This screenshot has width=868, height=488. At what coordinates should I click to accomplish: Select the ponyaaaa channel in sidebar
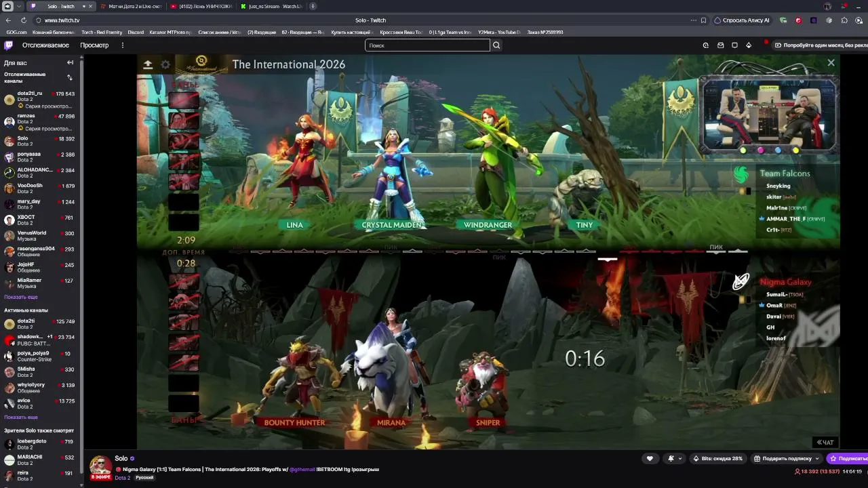coord(39,157)
